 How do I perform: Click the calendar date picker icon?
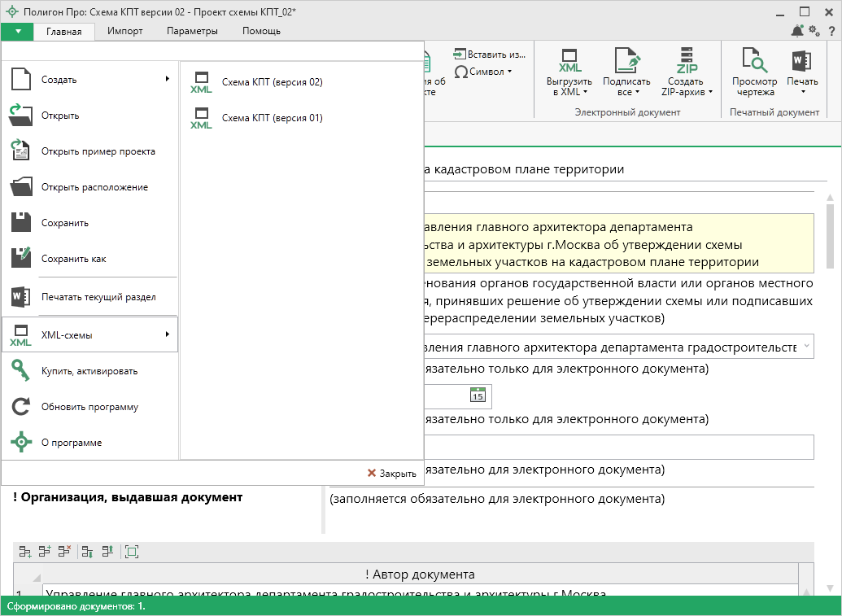478,395
